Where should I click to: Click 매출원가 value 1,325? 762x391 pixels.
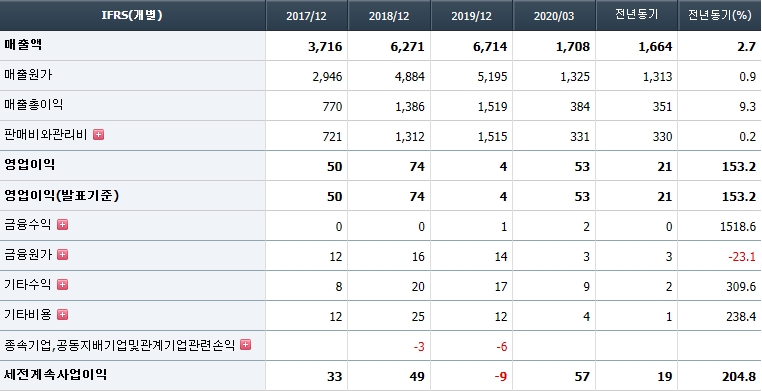(575, 77)
